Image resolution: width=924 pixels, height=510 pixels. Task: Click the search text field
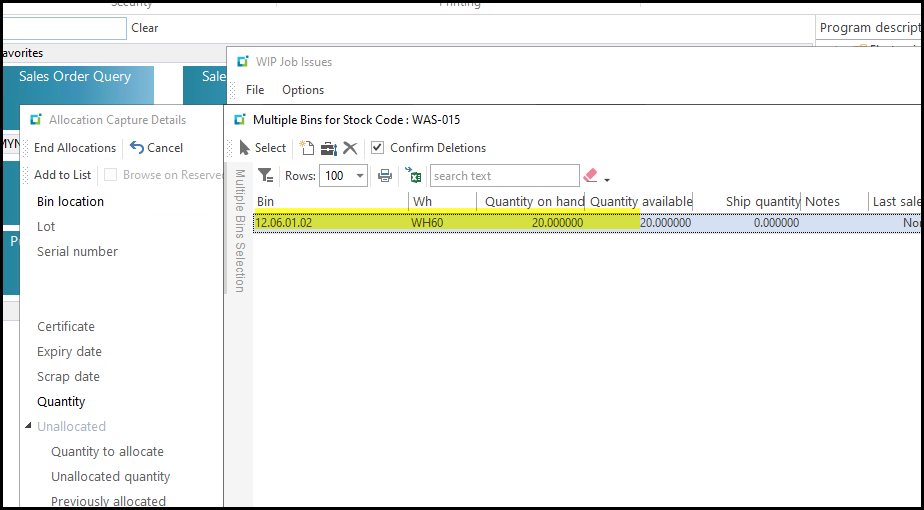[x=504, y=176]
